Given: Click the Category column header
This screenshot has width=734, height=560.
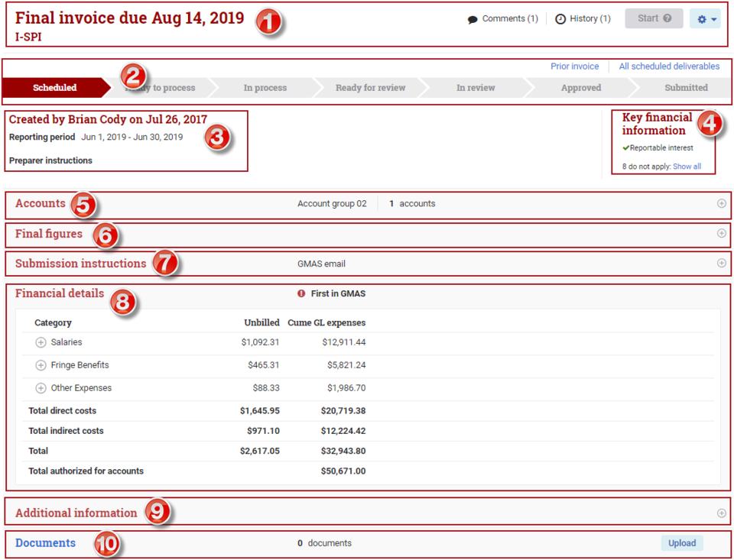Looking at the screenshot, I should [x=53, y=323].
